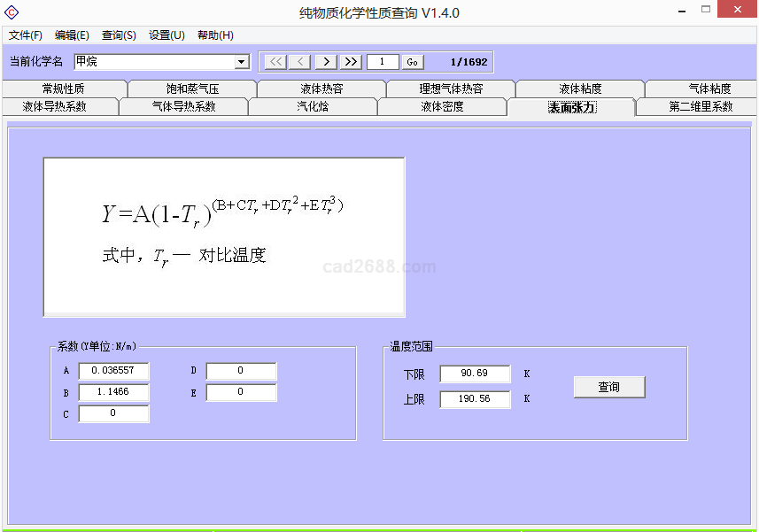Click the 上限 temperature field
This screenshot has height=532, width=759.
[475, 399]
